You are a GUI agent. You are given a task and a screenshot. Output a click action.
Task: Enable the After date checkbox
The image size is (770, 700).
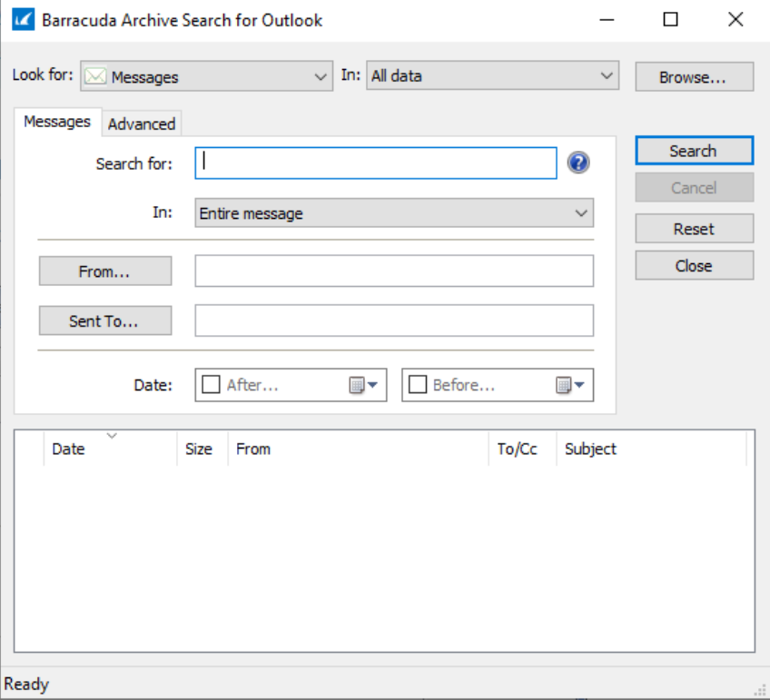pyautogui.click(x=212, y=384)
